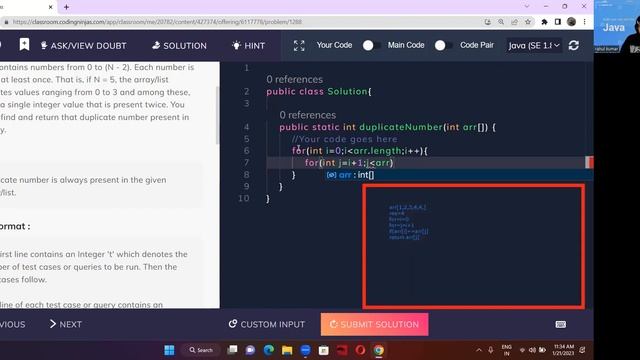The height and width of the screenshot is (360, 640).
Task: Click the '0 references' lens above class Solution
Action: (294, 79)
